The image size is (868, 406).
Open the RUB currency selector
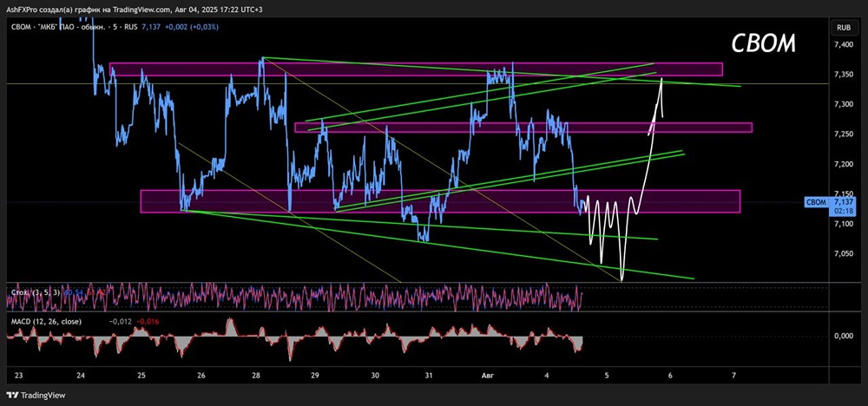click(x=844, y=27)
